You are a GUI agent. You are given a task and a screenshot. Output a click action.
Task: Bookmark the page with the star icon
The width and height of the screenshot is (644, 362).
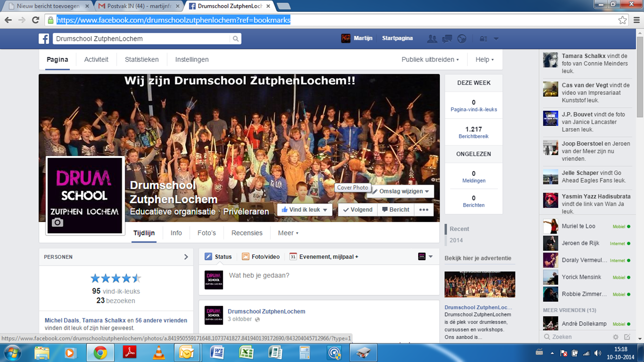(622, 20)
